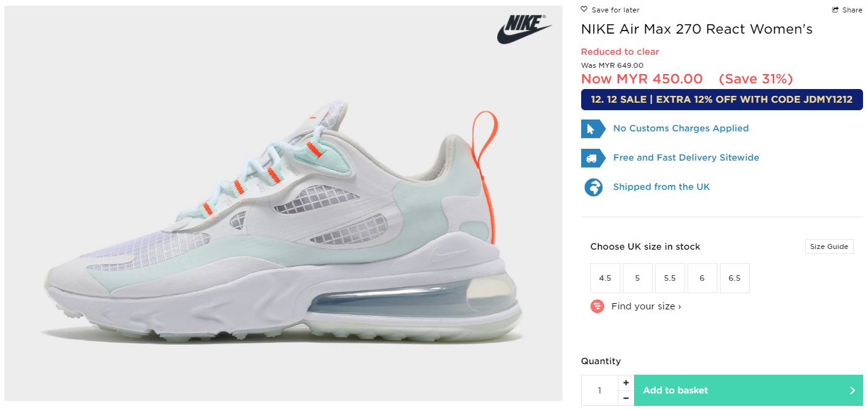Screen dimensions: 868x409
Task: Add the shoe to basket
Action: [748, 390]
